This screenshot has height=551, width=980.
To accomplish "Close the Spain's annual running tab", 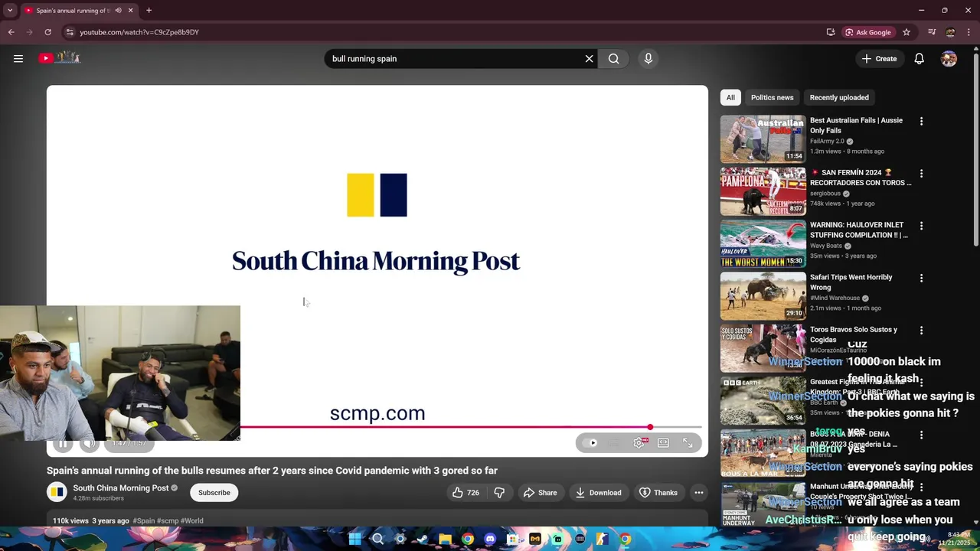I will (130, 10).
